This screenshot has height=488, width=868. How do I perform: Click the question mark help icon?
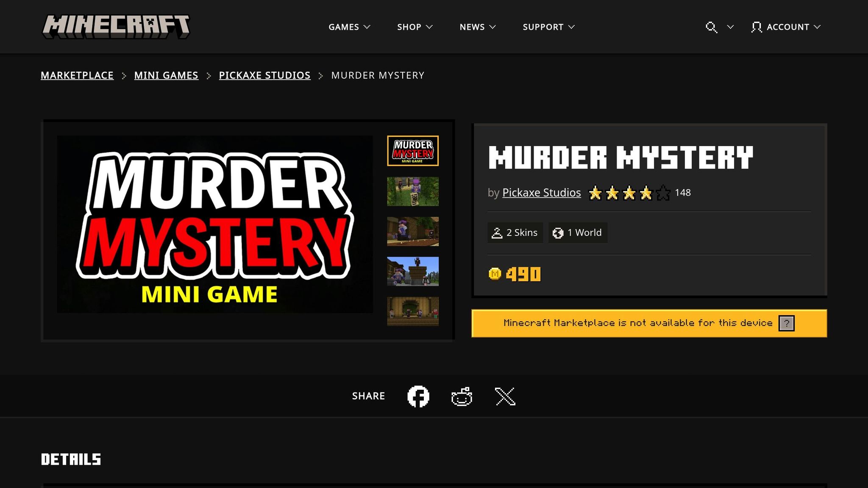[x=787, y=323]
